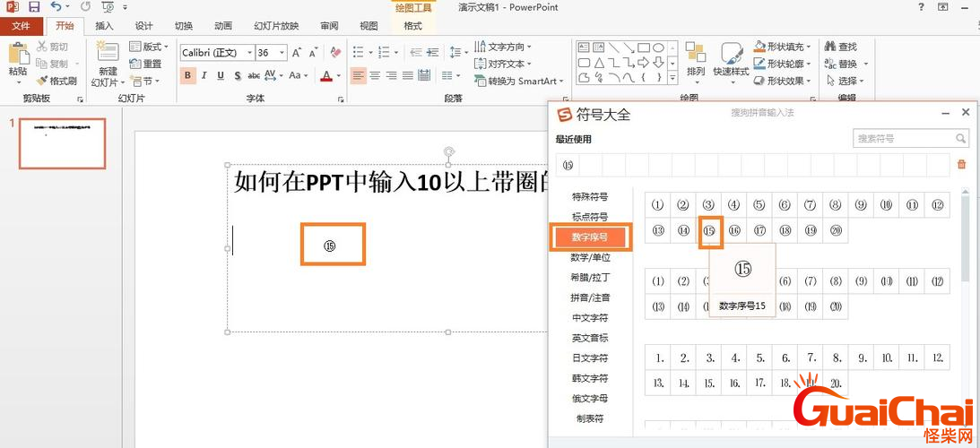Start slideshow from quick access toolbar icon
The image size is (980, 448).
click(x=108, y=7)
